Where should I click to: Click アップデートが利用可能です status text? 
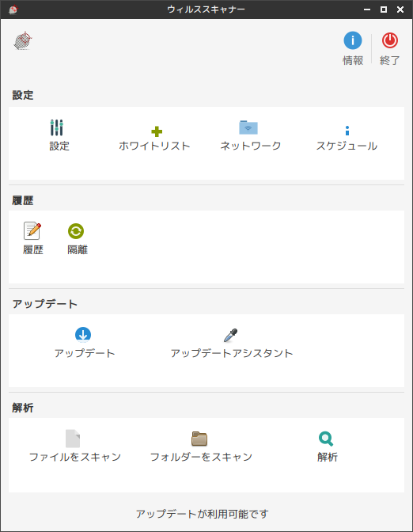tap(203, 514)
